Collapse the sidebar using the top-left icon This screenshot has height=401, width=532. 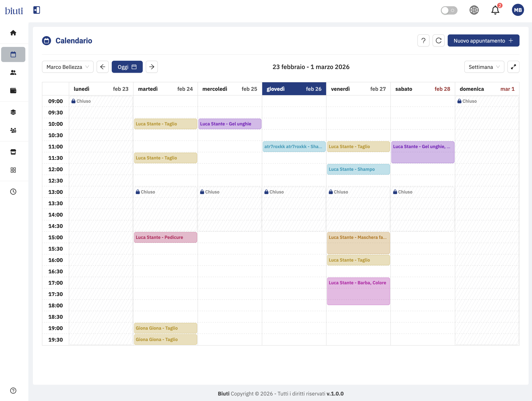(36, 10)
